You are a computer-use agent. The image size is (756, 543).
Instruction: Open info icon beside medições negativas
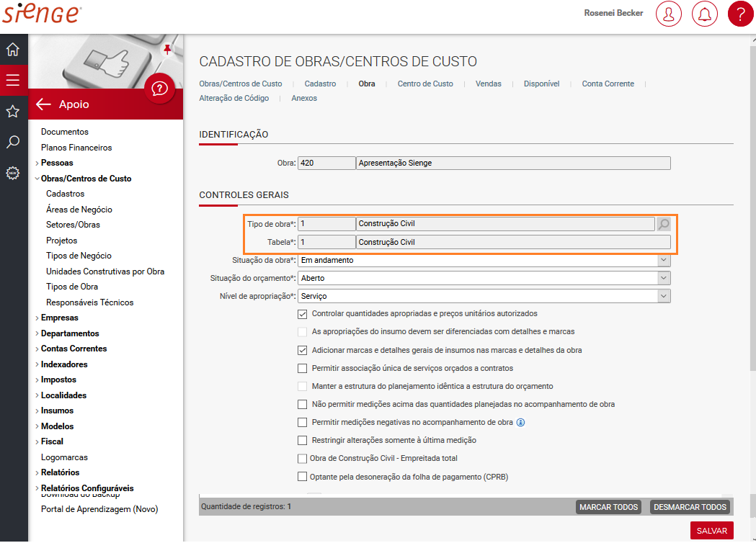pos(521,423)
